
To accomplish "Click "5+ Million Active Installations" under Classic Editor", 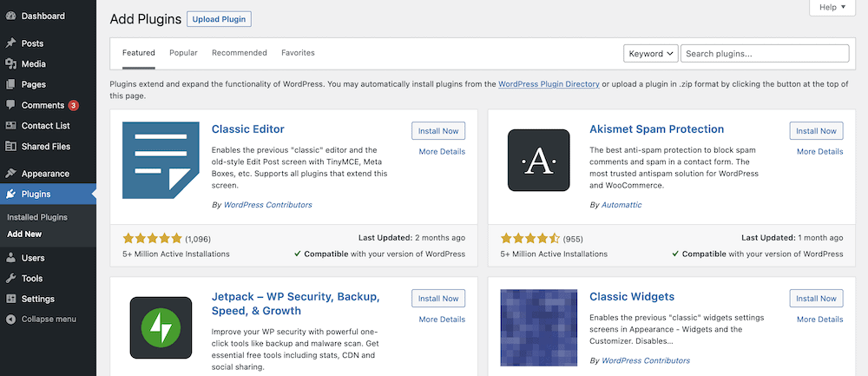I will 176,254.
